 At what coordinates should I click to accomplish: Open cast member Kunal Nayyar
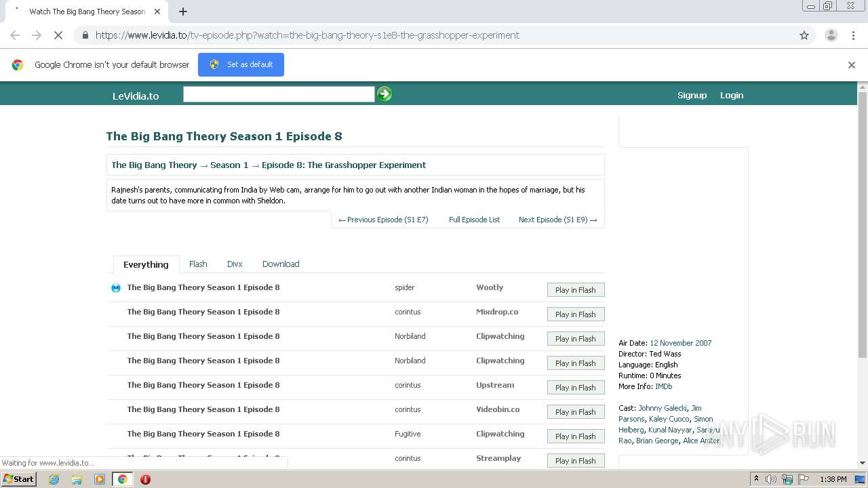click(670, 430)
